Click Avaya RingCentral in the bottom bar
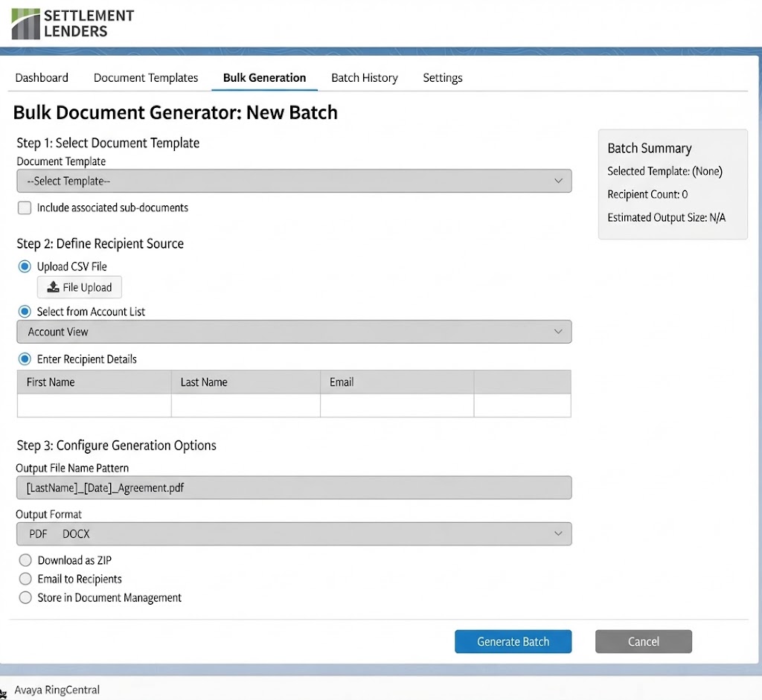The height and width of the screenshot is (700, 762). (x=57, y=690)
